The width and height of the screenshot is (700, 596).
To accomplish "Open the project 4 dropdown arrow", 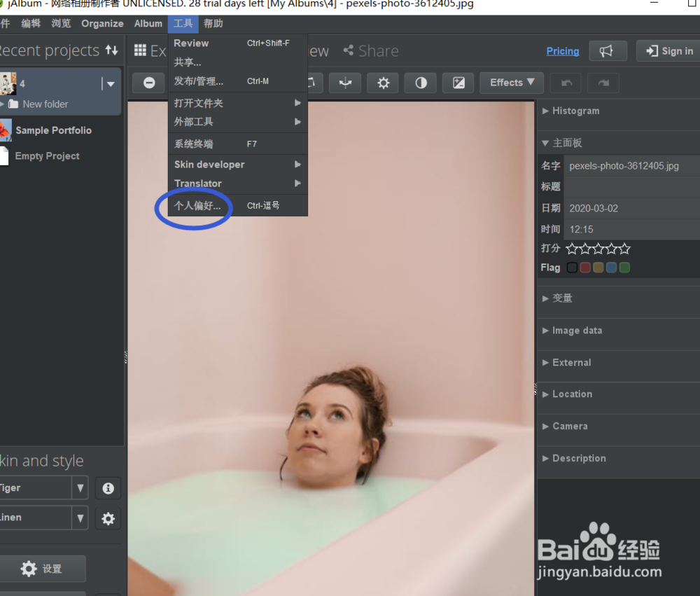I will click(x=111, y=83).
